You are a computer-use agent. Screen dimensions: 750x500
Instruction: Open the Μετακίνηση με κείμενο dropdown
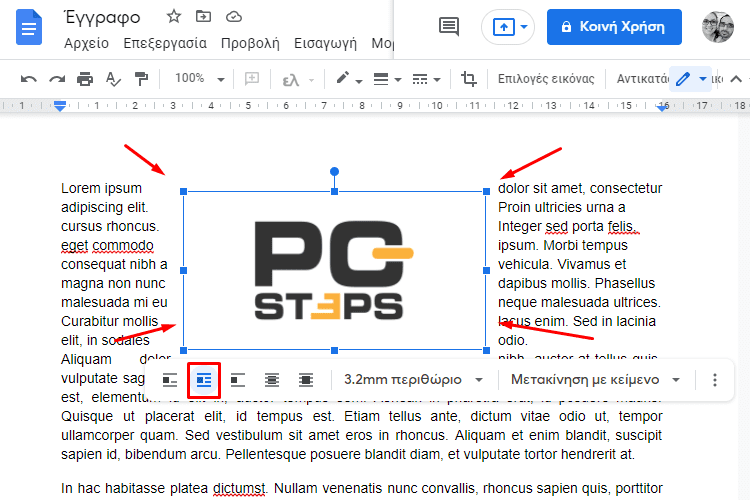click(x=596, y=380)
